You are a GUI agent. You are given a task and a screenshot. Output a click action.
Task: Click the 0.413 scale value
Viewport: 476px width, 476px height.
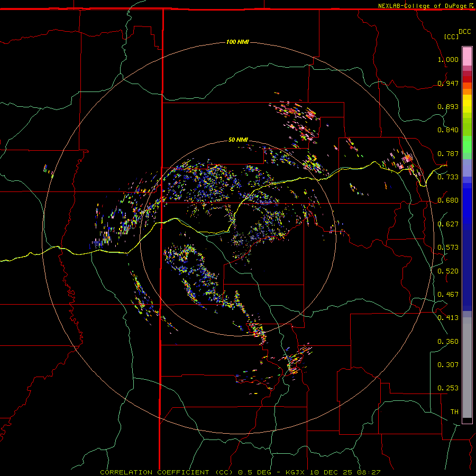pos(448,318)
